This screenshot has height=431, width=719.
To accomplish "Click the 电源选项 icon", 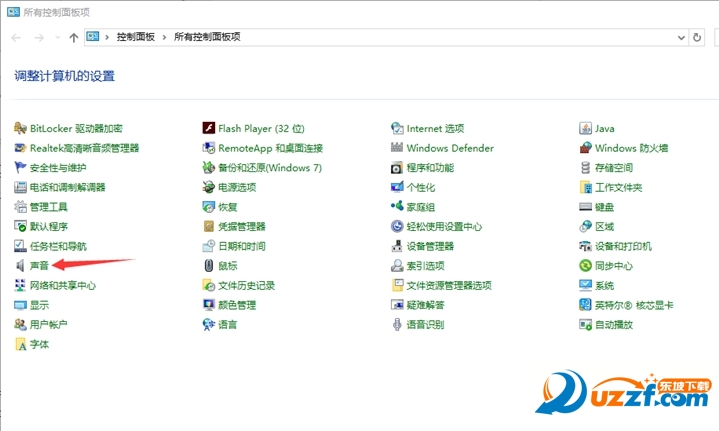I will (x=209, y=187).
